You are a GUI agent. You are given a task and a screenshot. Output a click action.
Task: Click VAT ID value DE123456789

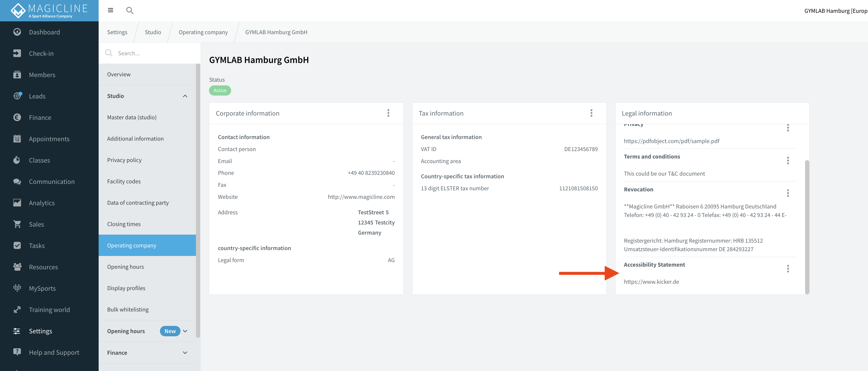581,149
